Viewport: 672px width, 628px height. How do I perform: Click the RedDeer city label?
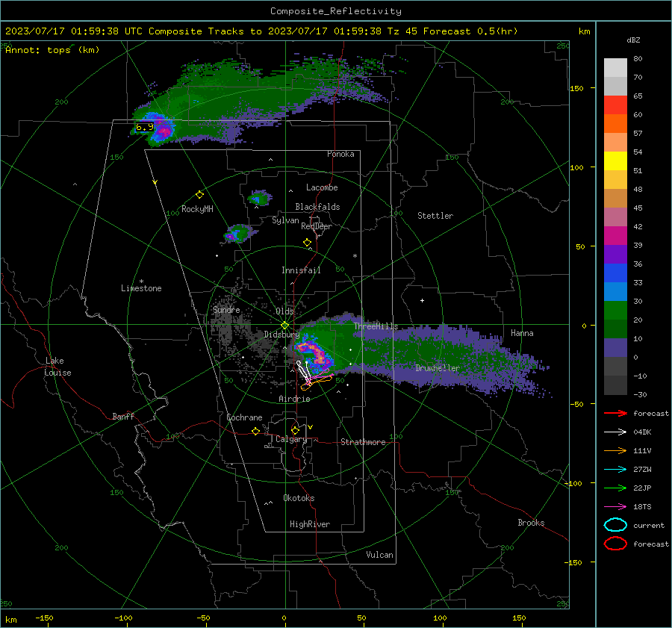317,226
